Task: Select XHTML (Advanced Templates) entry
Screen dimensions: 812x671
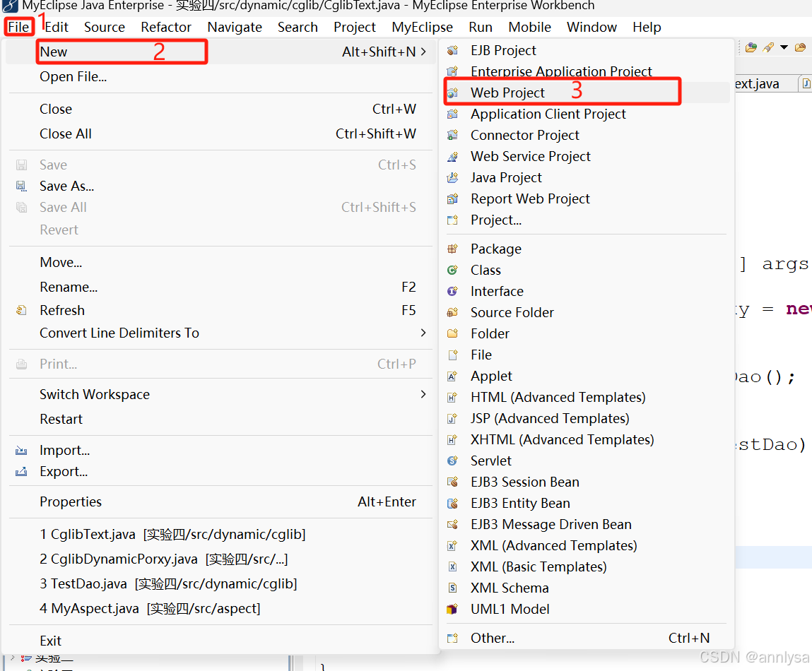Action: click(562, 439)
